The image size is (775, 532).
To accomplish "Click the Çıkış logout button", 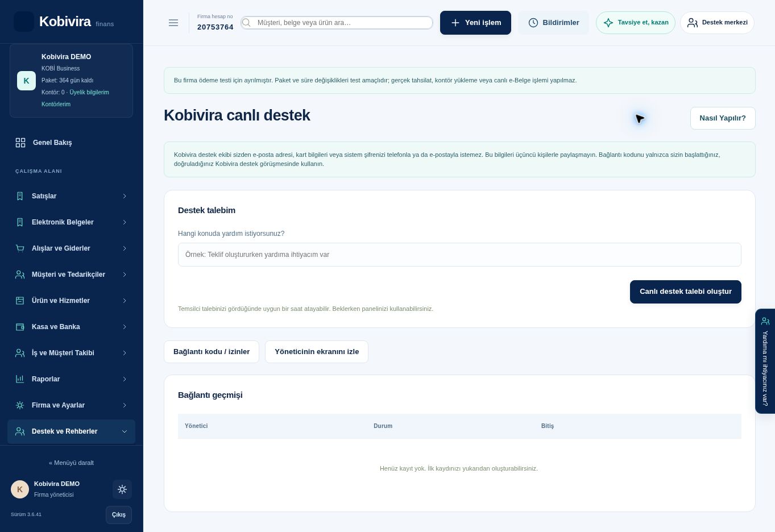I will tap(119, 515).
